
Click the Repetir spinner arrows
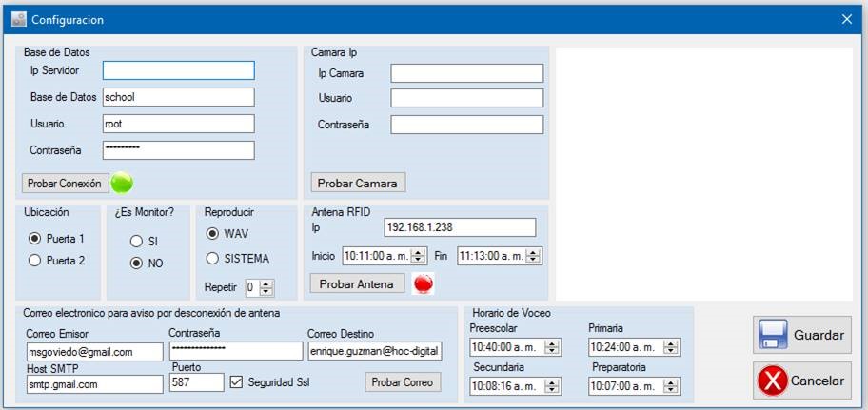tap(266, 287)
